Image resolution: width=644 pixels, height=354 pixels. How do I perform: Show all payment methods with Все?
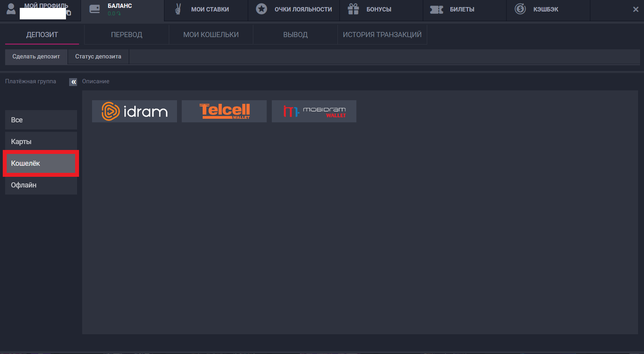41,120
